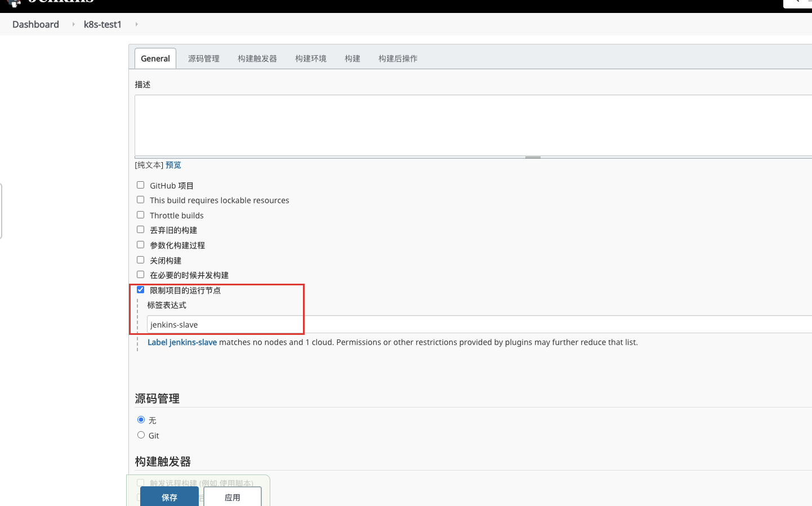
Task: Open the Label jenkins-slave link
Action: 182,342
